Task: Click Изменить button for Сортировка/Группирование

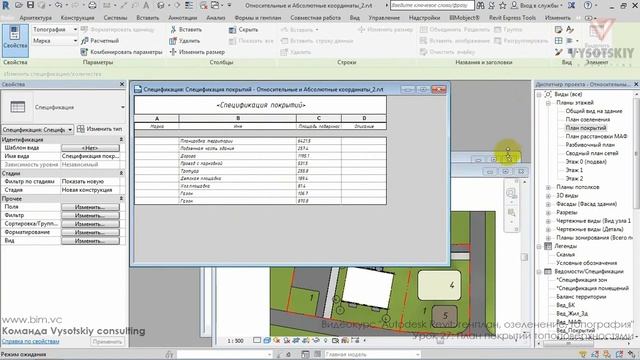Action: click(90, 224)
